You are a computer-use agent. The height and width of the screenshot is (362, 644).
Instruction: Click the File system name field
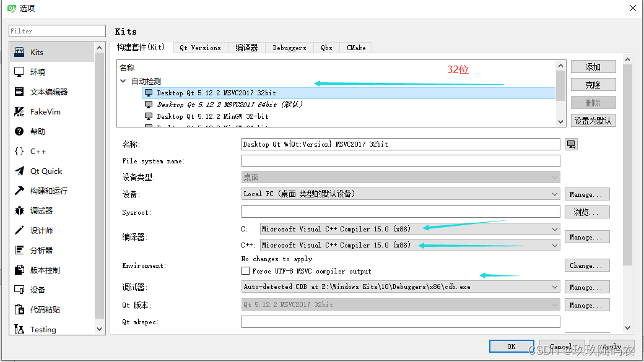[401, 161]
